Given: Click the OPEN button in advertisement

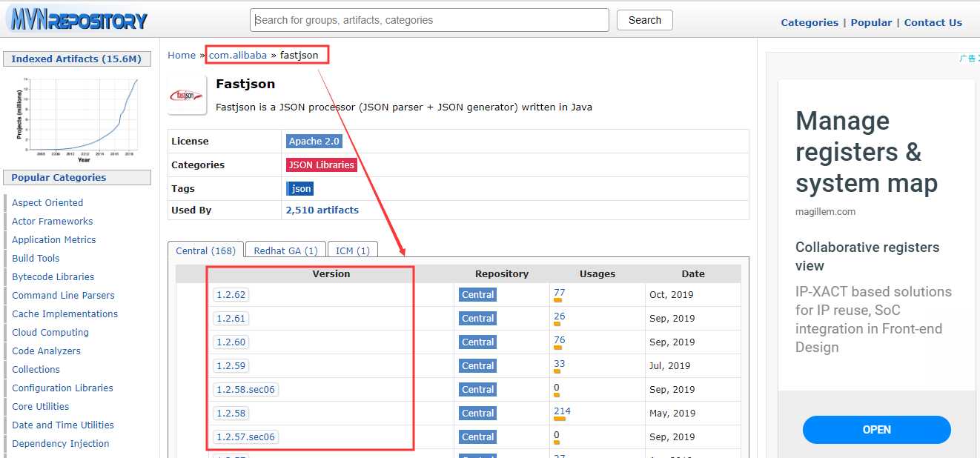Looking at the screenshot, I should point(876,430).
